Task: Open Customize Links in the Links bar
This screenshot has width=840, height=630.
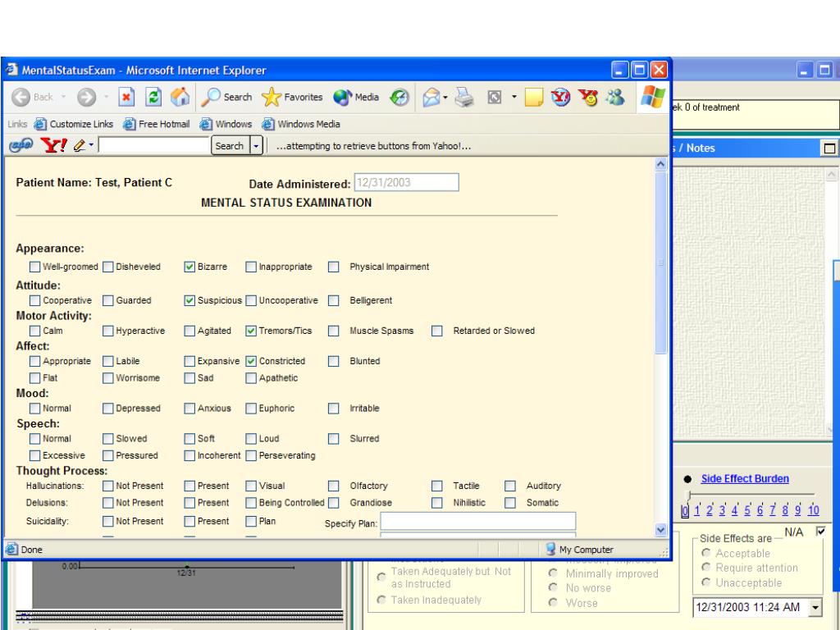Action: 73,125
